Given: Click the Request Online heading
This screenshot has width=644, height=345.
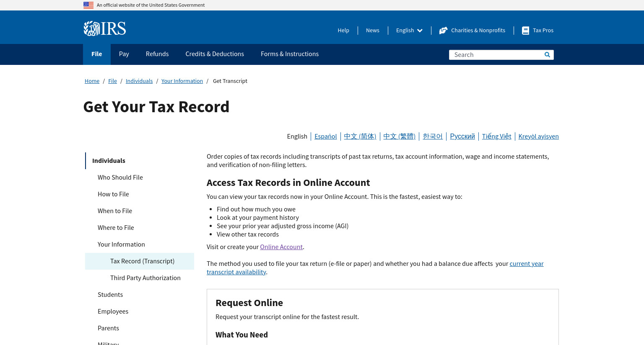Looking at the screenshot, I should pyautogui.click(x=249, y=303).
